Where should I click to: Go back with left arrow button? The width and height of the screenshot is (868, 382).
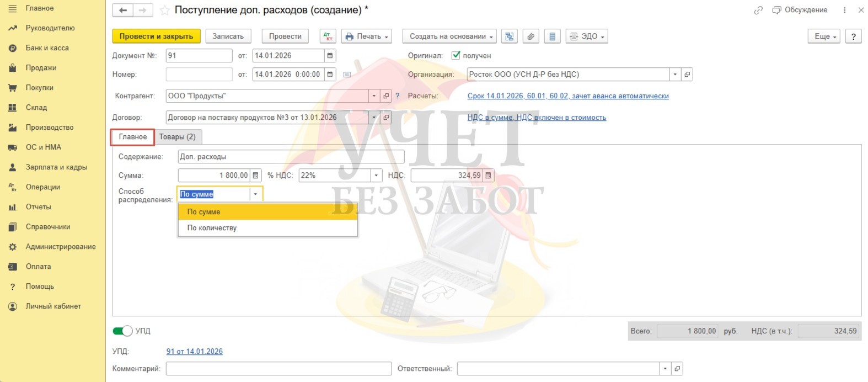pos(123,10)
